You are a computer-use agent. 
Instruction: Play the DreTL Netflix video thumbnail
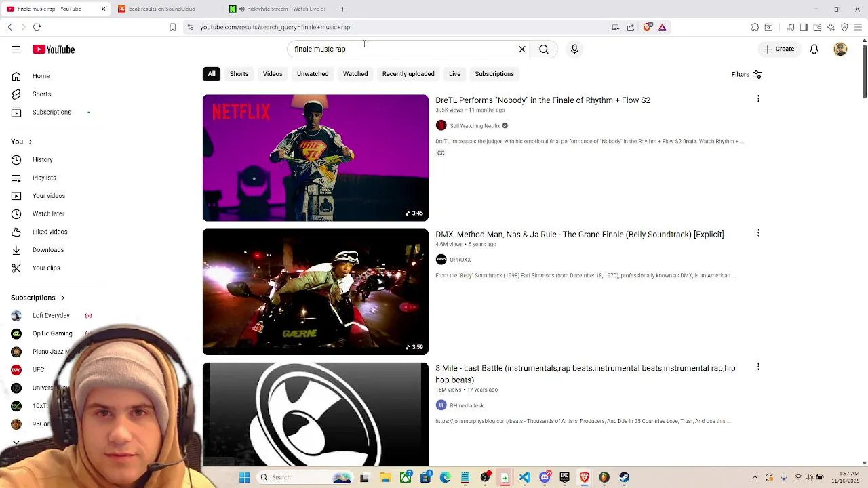[315, 158]
